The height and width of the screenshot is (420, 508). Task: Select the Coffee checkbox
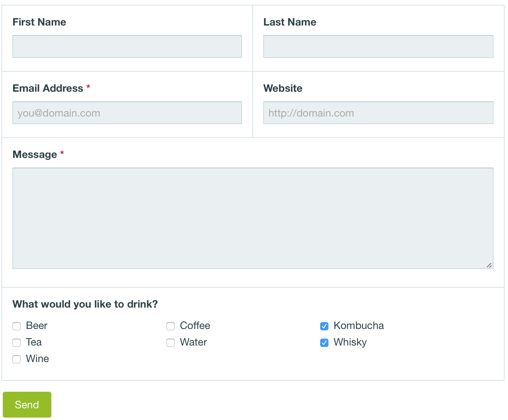[171, 326]
